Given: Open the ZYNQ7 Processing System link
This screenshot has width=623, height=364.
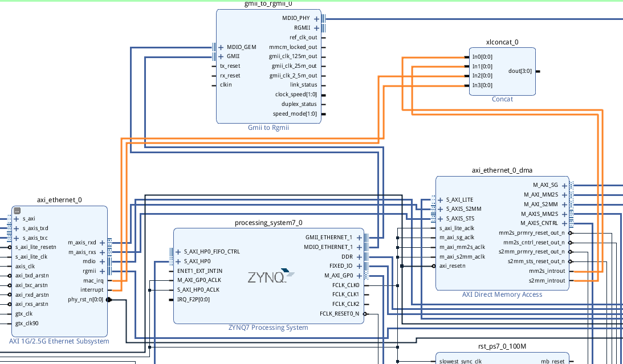Looking at the screenshot, I should (268, 328).
